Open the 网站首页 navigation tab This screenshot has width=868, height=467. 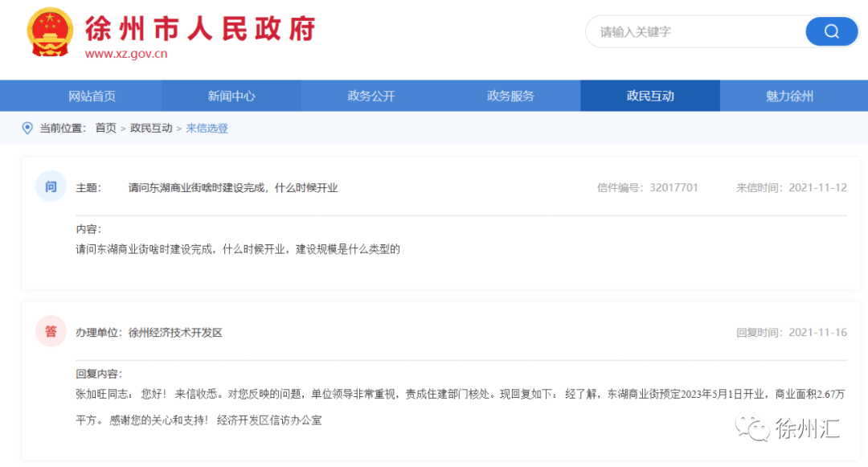point(92,96)
